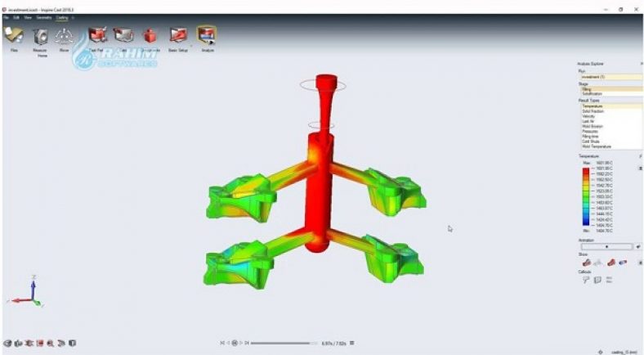Click the red square view icon at bottom-left

(40, 343)
